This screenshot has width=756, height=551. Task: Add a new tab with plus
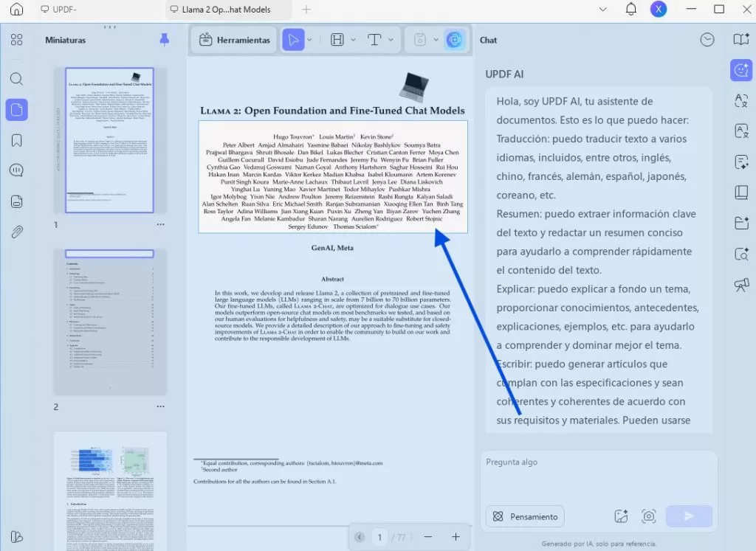(306, 9)
